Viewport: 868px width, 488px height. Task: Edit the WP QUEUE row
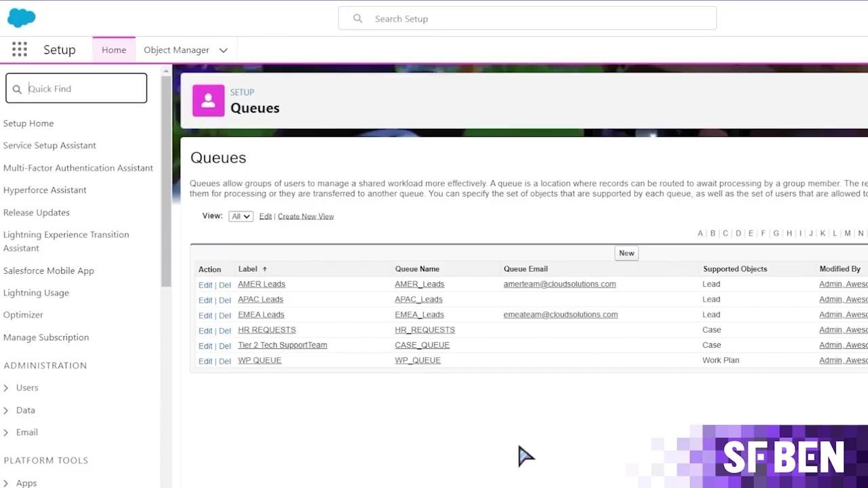205,361
